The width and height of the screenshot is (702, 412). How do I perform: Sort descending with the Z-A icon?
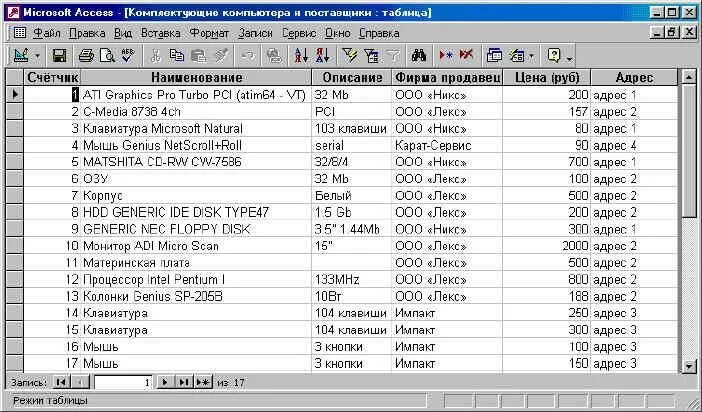click(x=322, y=56)
